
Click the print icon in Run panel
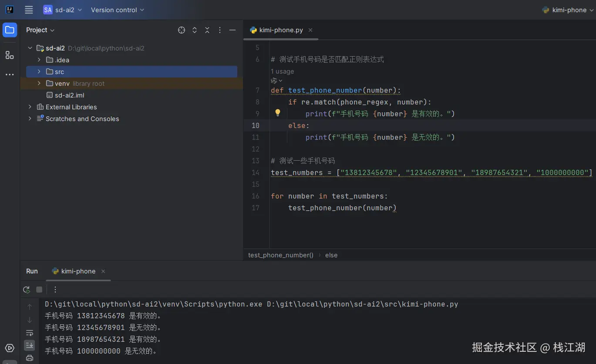(x=30, y=358)
